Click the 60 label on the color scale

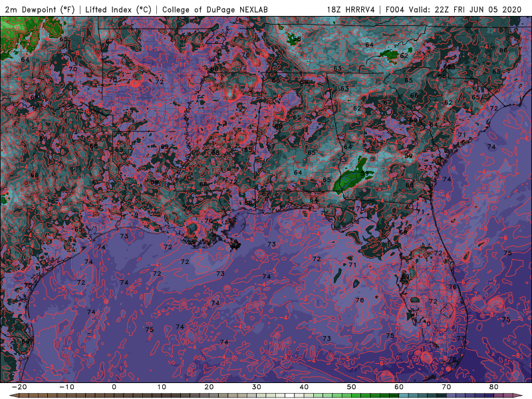coord(399,387)
